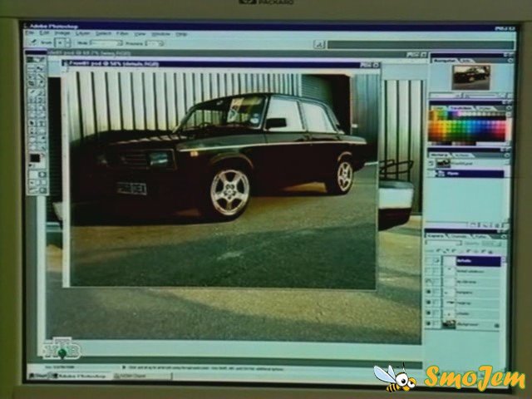Open the File menu
The height and width of the screenshot is (399, 532).
[31, 33]
